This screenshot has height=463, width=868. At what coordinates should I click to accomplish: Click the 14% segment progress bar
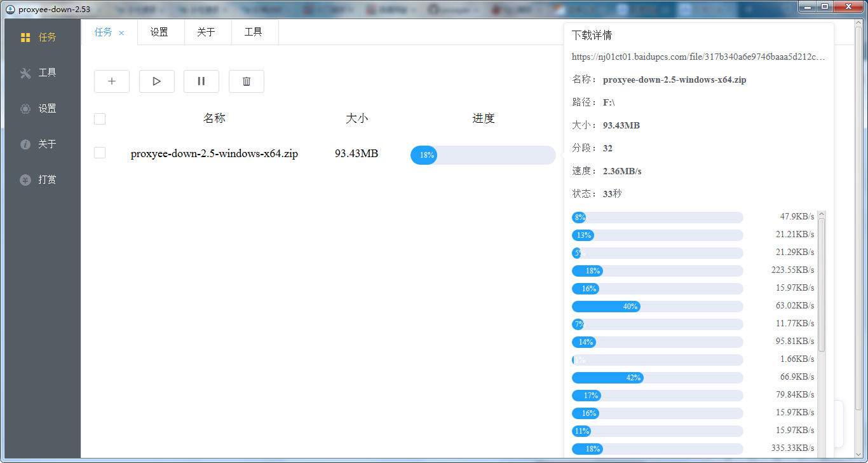tap(658, 342)
